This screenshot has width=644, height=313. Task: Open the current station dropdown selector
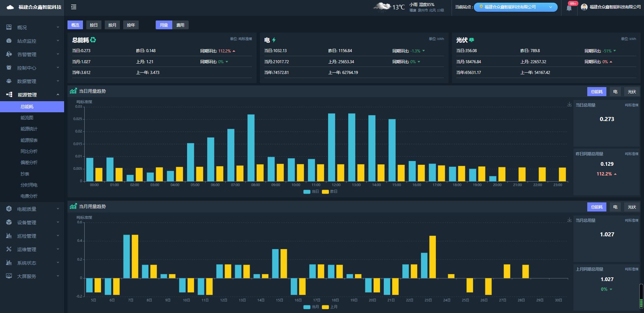click(x=515, y=7)
